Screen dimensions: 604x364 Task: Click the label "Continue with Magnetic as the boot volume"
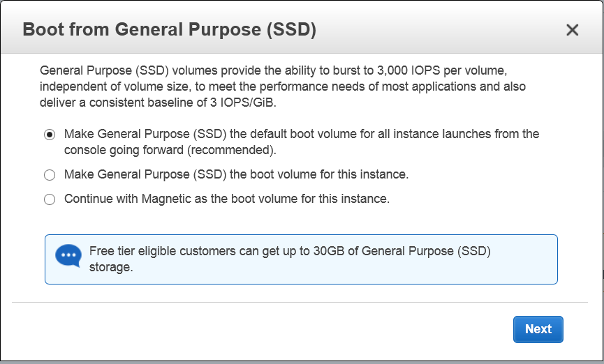(x=226, y=199)
